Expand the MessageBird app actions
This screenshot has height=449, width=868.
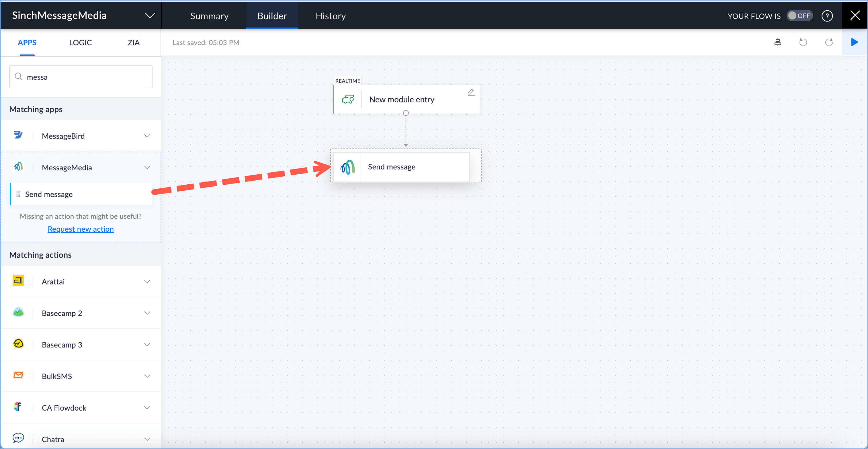point(147,136)
